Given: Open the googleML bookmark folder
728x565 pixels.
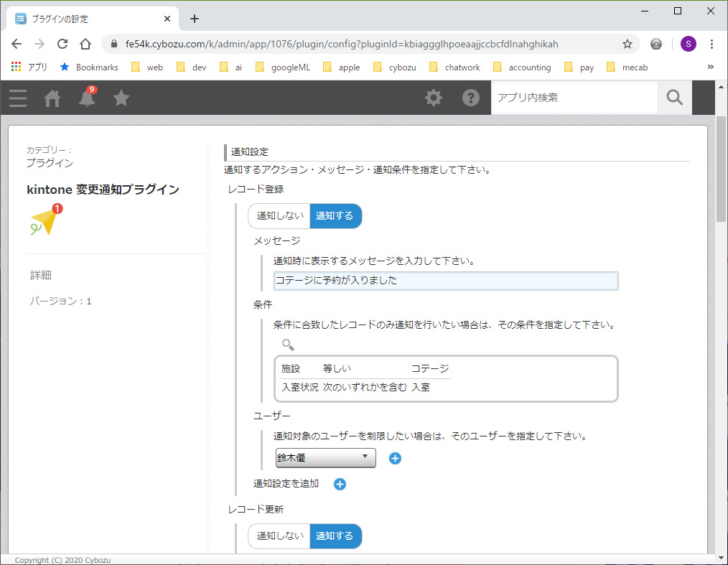Looking at the screenshot, I should pyautogui.click(x=282, y=67).
